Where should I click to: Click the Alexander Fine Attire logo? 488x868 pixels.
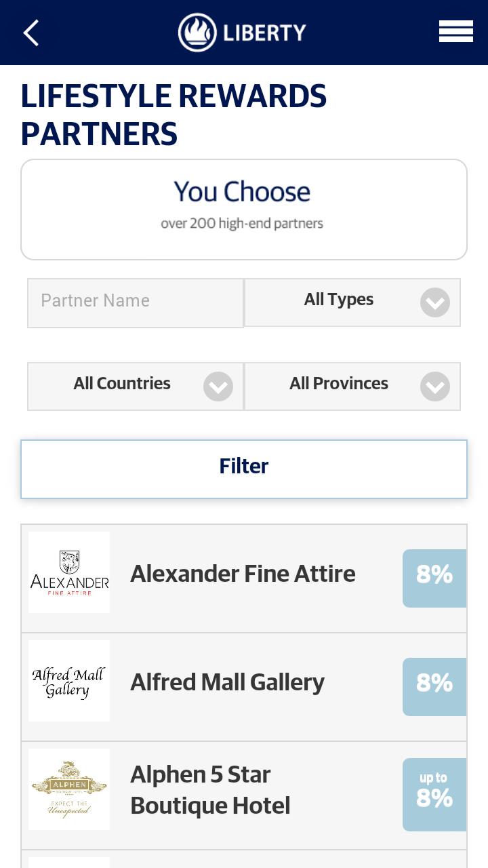click(x=69, y=572)
